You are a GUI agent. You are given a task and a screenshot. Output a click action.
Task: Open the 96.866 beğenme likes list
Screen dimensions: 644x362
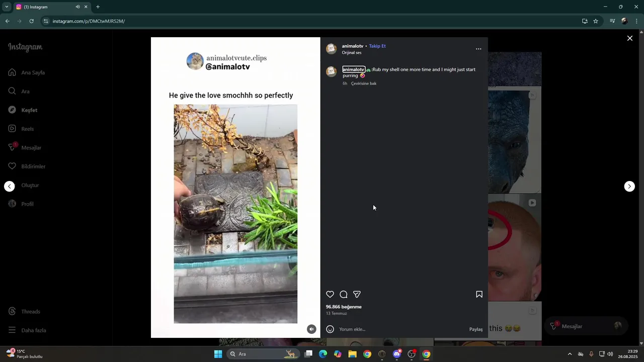coord(344,307)
